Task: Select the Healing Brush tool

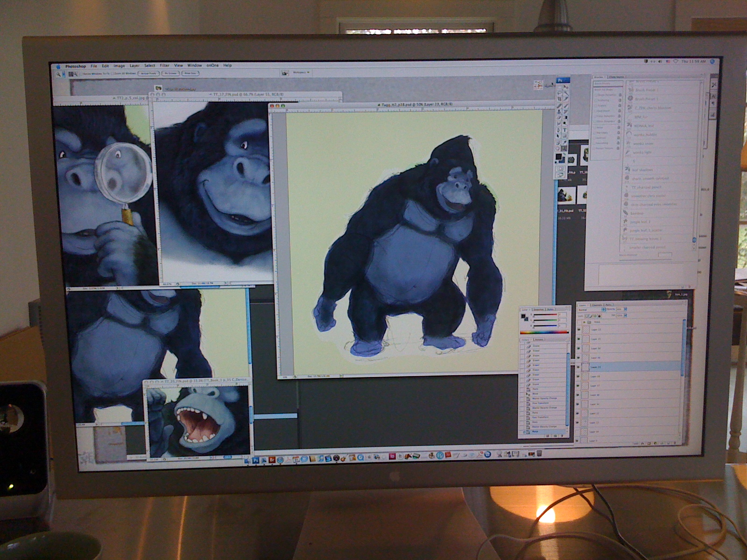Action: pos(559,105)
